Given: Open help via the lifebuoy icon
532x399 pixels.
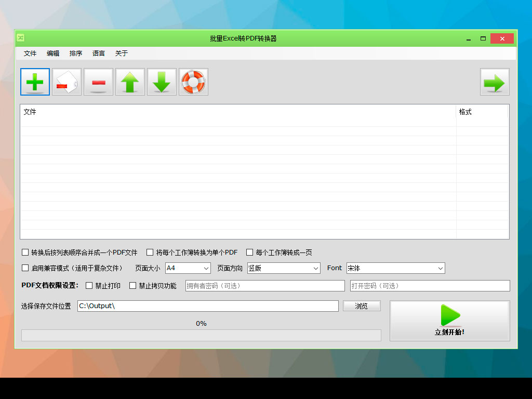Looking at the screenshot, I should click(x=193, y=82).
